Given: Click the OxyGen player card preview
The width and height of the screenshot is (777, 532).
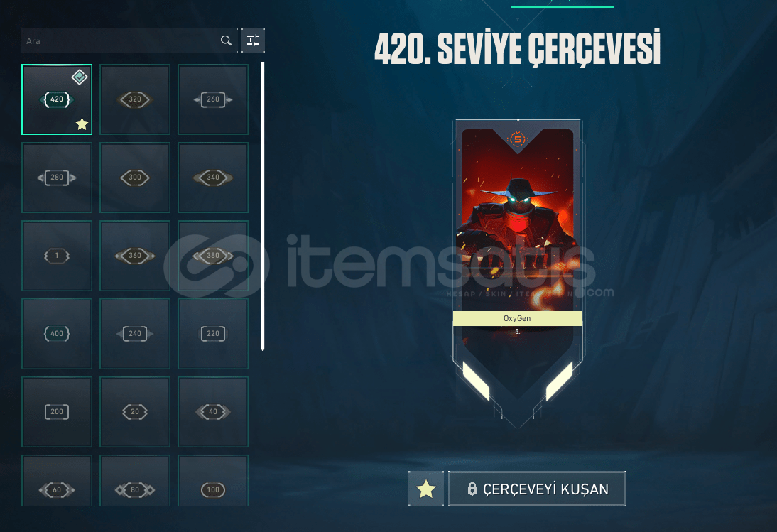Looking at the screenshot, I should click(x=518, y=274).
